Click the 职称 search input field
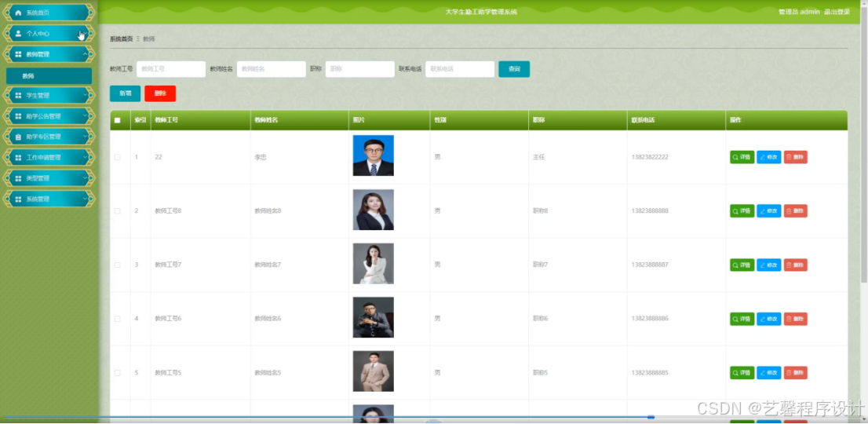The height and width of the screenshot is (424, 868). coord(359,69)
